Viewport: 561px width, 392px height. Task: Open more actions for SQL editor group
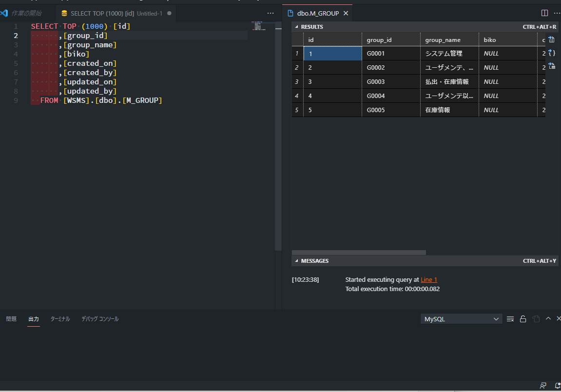(x=271, y=13)
